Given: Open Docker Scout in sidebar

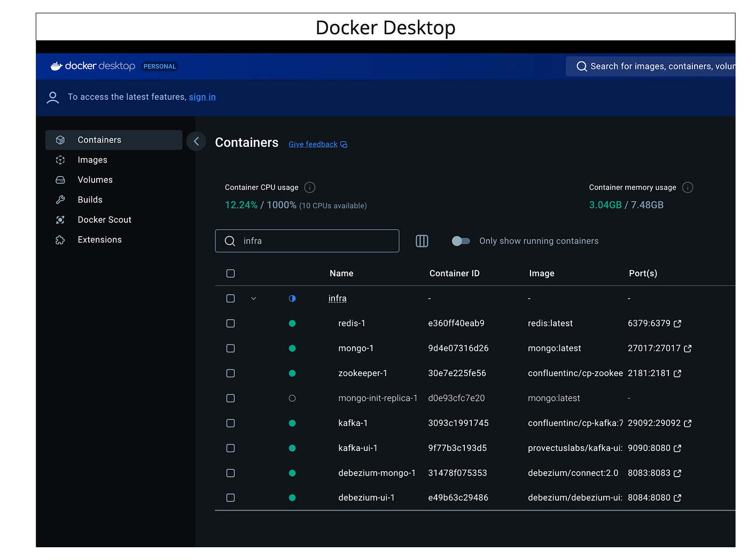Looking at the screenshot, I should pos(114,220).
